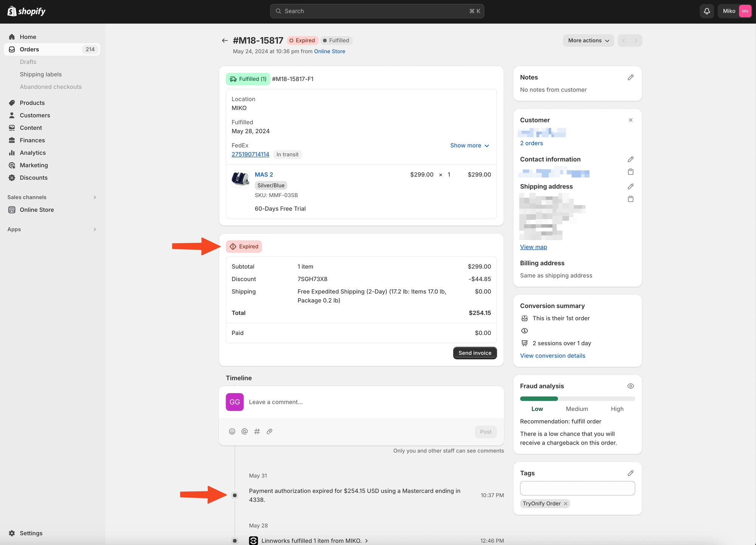756x545 pixels.
Task: Edit contact information pencil icon
Action: pos(631,159)
